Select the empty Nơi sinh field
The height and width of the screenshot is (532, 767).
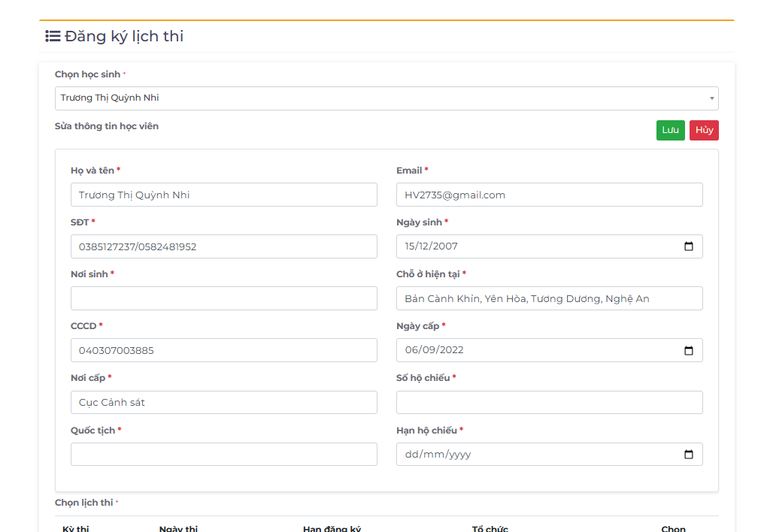pos(223,298)
